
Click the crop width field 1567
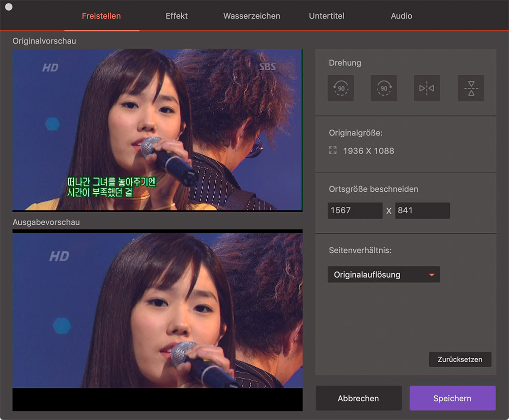tap(355, 211)
